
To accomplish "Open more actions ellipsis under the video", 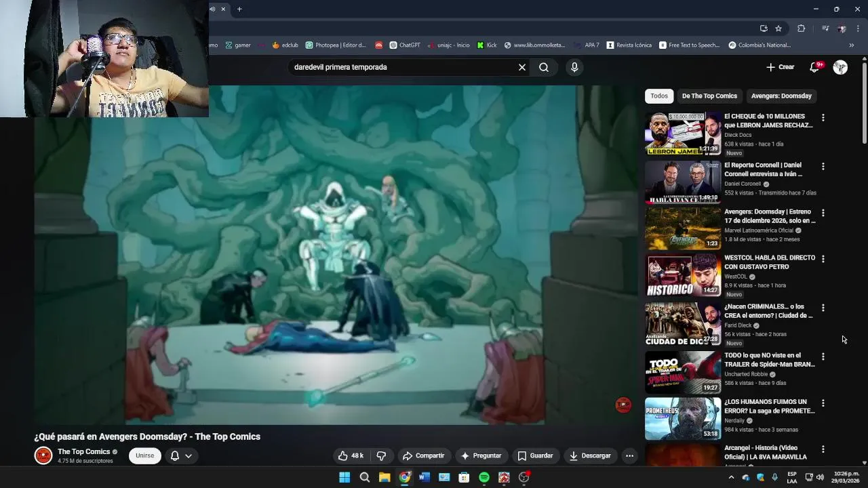I will [x=629, y=455].
